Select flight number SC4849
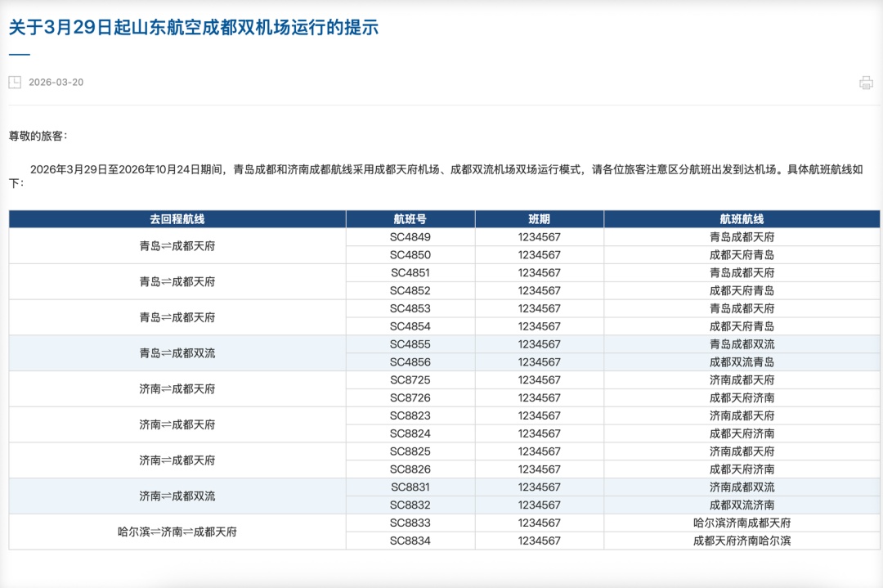This screenshot has width=883, height=588. (410, 236)
